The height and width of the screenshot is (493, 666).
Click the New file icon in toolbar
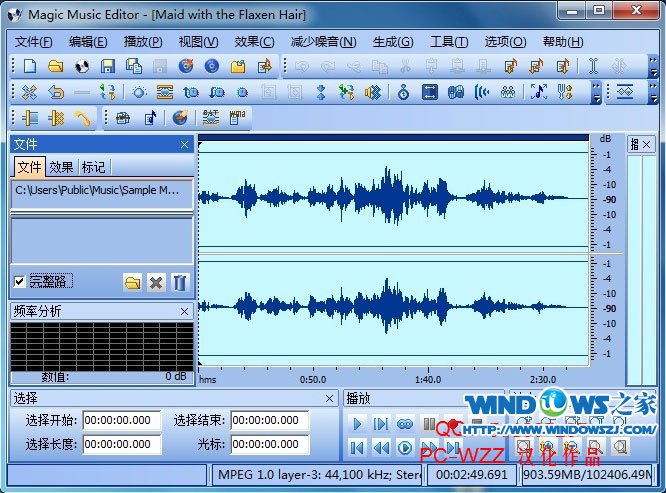(30, 66)
